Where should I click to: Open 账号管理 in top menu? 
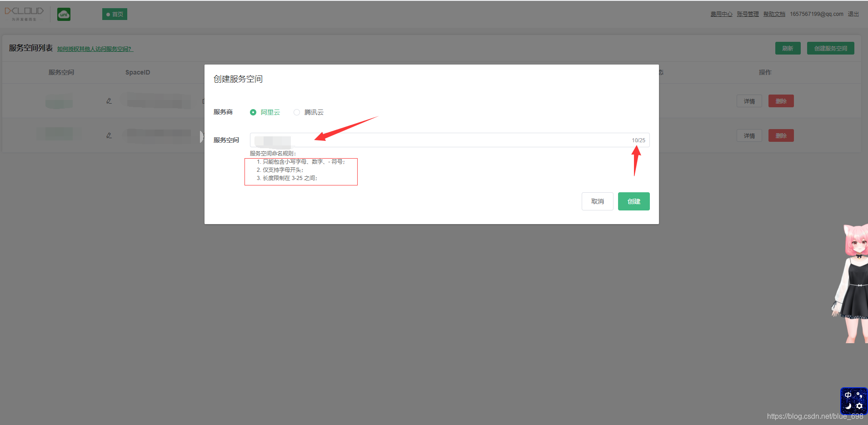[x=748, y=14]
